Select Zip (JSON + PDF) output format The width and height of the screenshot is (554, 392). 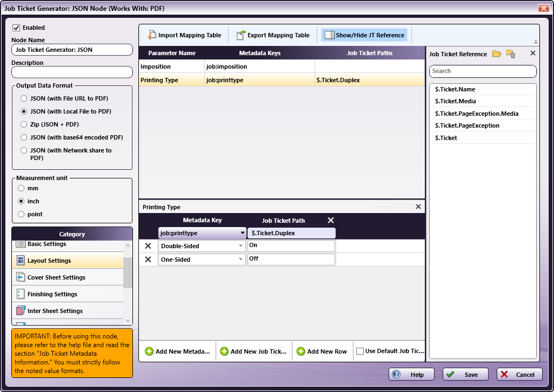point(24,124)
